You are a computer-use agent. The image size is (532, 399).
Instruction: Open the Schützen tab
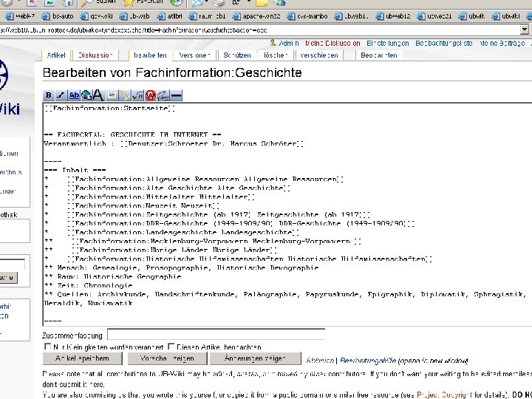tap(237, 55)
